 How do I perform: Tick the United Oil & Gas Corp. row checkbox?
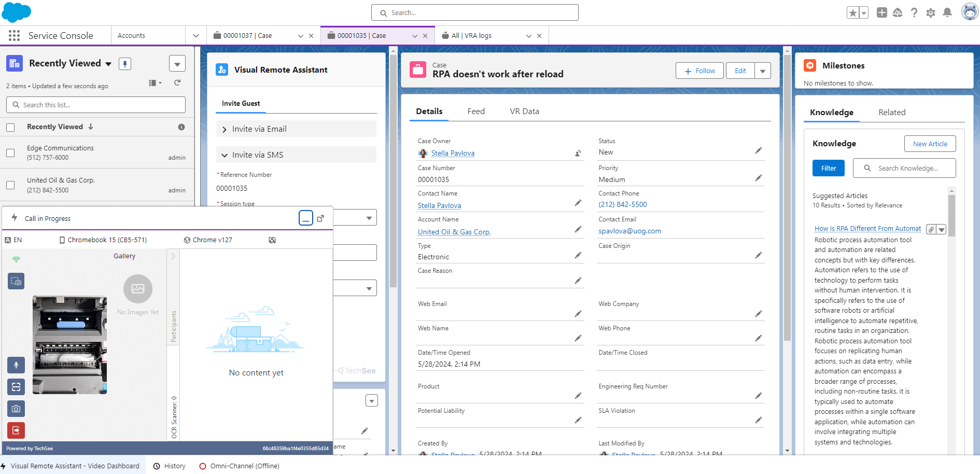[x=10, y=185]
